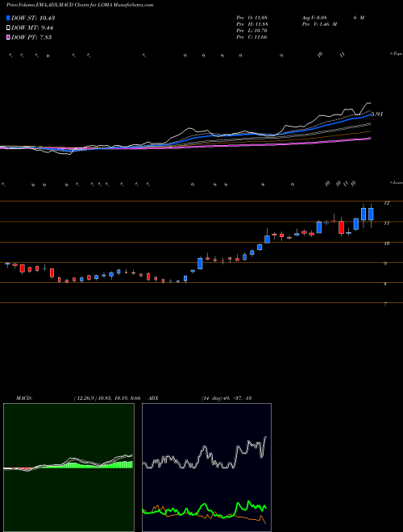Click the 7 price axis label
Screen dimensions: 403x532
(x=385, y=305)
